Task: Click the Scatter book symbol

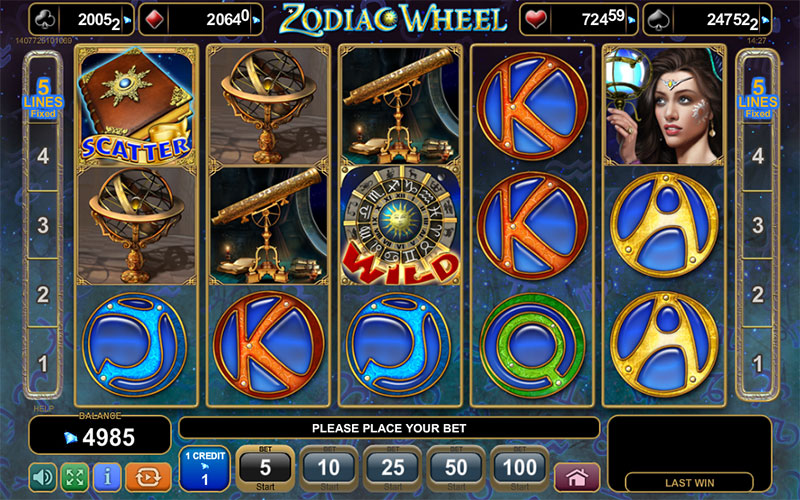Action: (136, 106)
